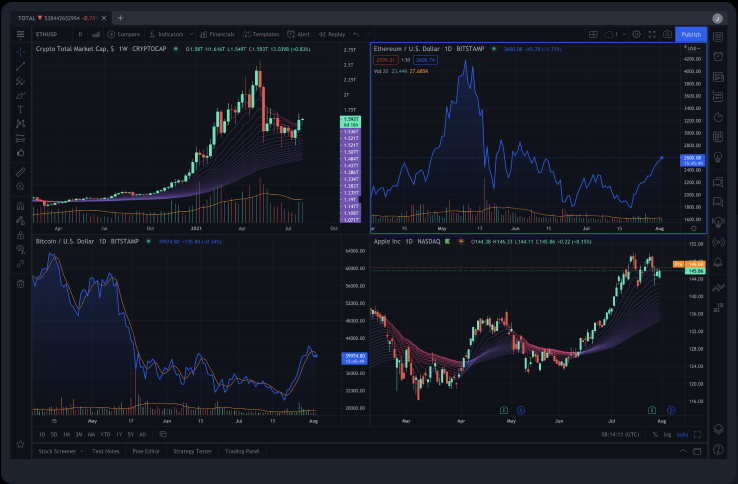Open the prediction and measurement tools
The image size is (738, 484).
[x=20, y=138]
